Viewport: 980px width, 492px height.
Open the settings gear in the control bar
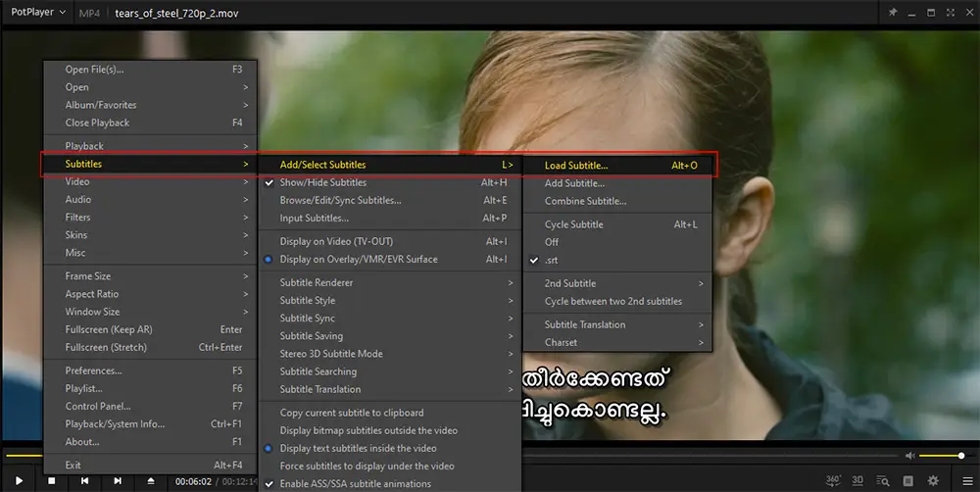(933, 481)
